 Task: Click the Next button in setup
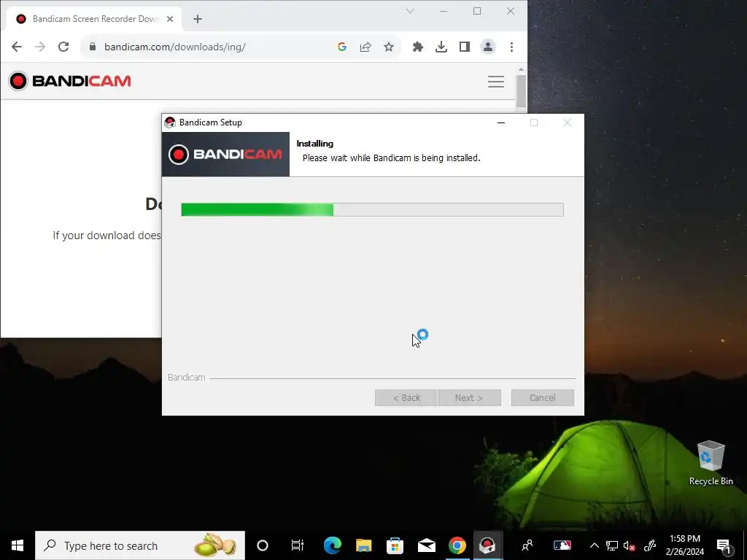[469, 397]
